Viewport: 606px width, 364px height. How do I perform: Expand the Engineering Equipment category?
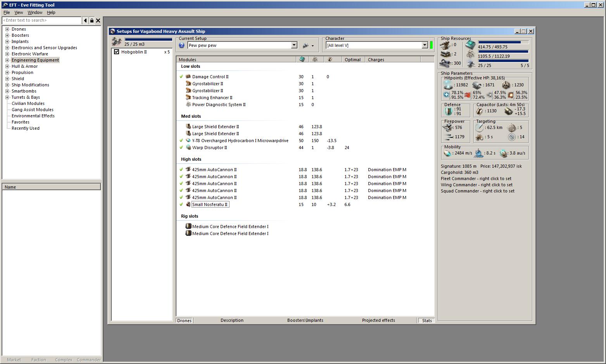(7, 60)
